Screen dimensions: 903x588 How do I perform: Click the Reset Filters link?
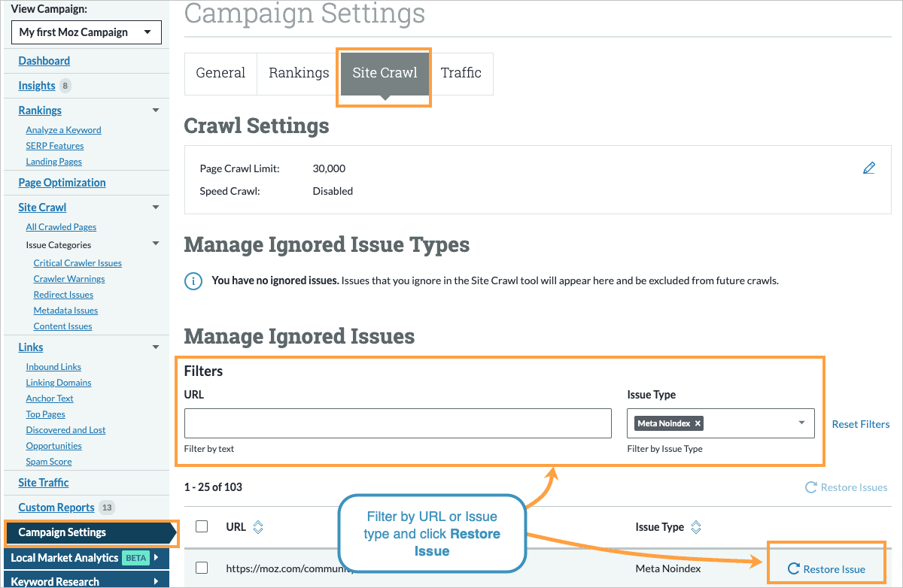[x=860, y=423]
